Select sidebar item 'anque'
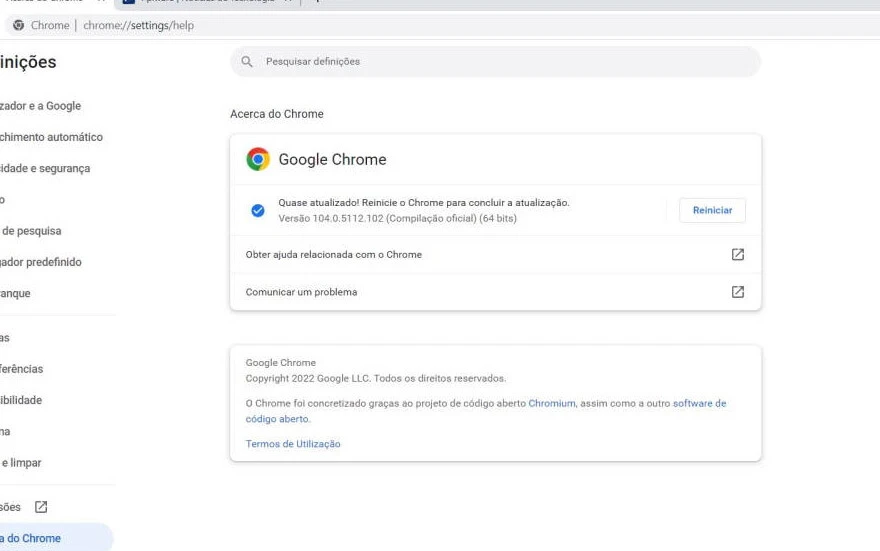 click(x=15, y=293)
